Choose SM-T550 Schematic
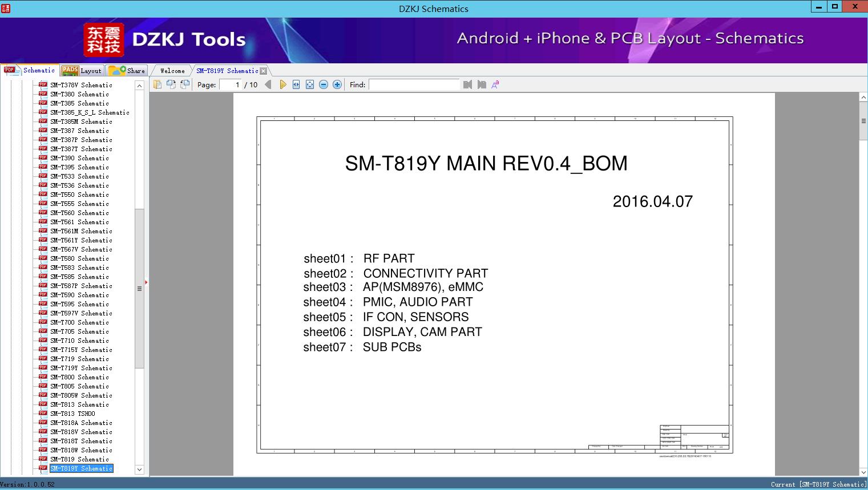 79,195
